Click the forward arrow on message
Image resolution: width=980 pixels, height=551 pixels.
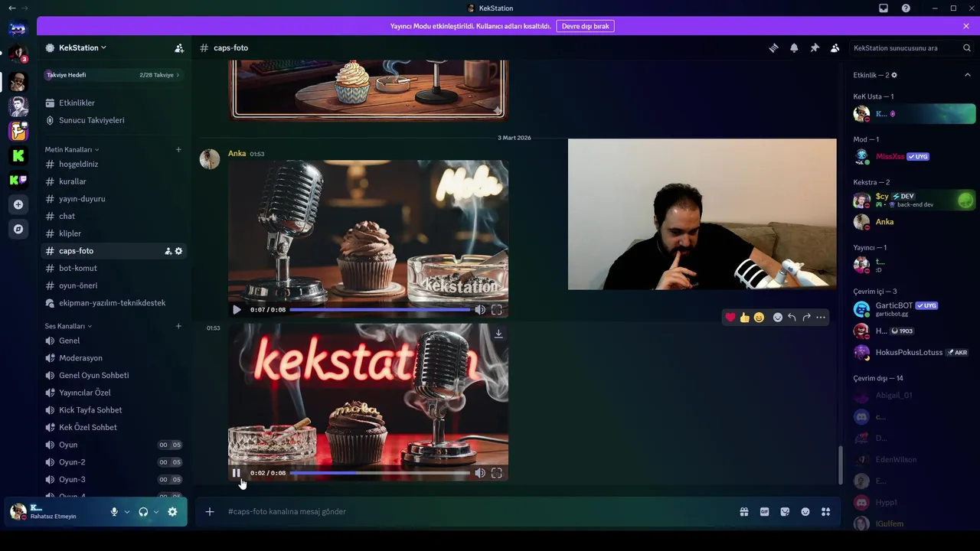(x=806, y=317)
